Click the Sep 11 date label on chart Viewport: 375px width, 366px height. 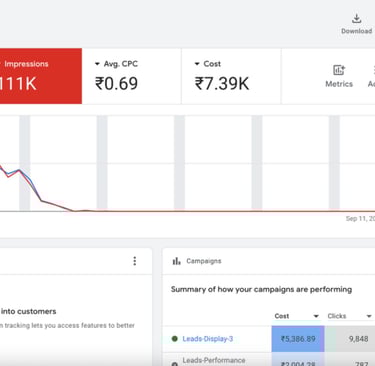tap(360, 219)
